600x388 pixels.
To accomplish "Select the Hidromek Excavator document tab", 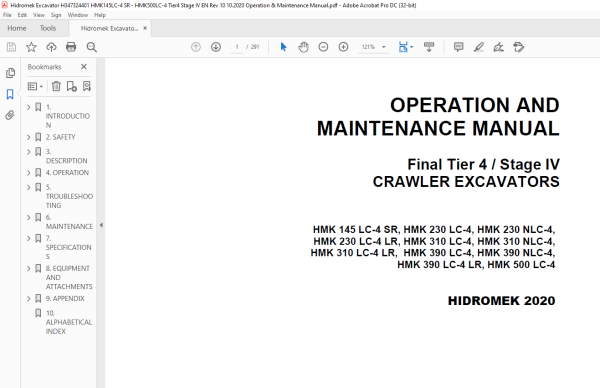I will tap(109, 28).
